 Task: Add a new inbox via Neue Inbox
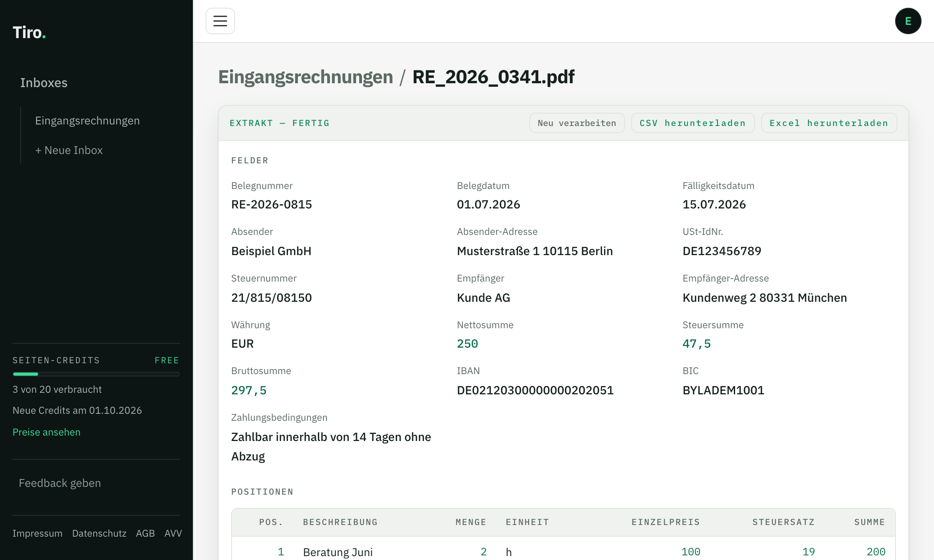pos(69,150)
